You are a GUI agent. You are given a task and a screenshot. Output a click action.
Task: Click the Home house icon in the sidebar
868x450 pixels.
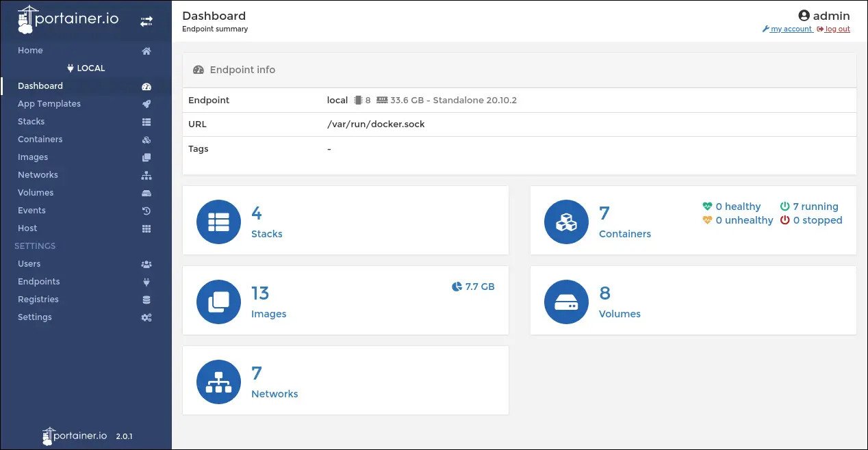pos(146,51)
